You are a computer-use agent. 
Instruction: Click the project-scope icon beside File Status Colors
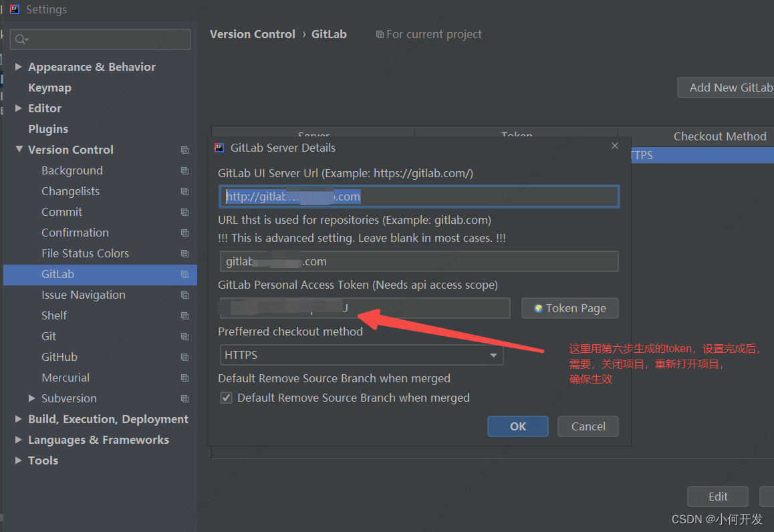[184, 254]
